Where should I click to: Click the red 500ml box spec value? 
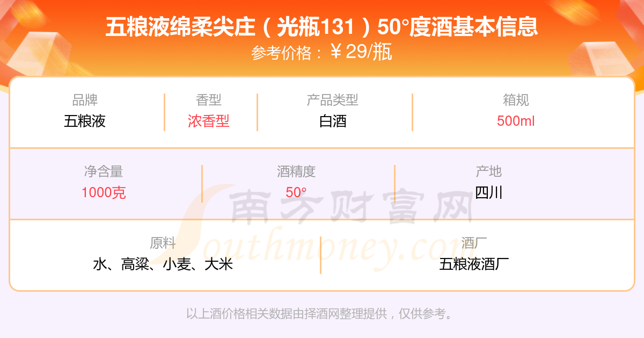pyautogui.click(x=516, y=121)
